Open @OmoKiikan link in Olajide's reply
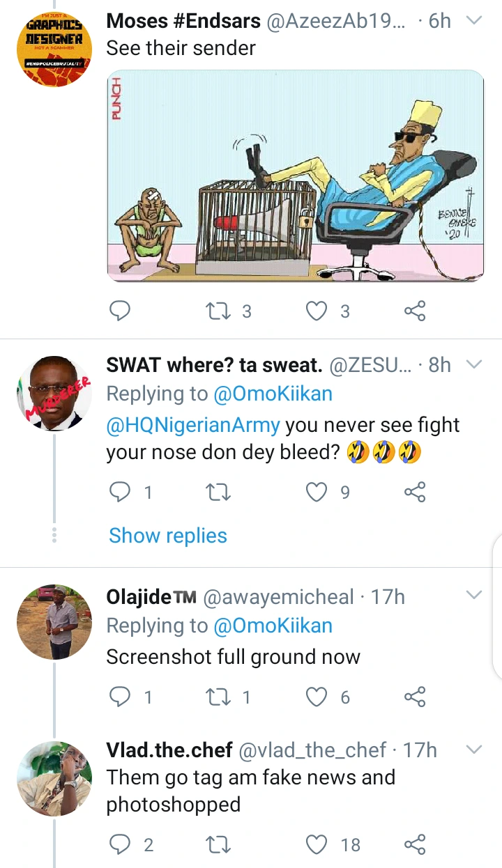The width and height of the screenshot is (502, 868). coord(273,626)
